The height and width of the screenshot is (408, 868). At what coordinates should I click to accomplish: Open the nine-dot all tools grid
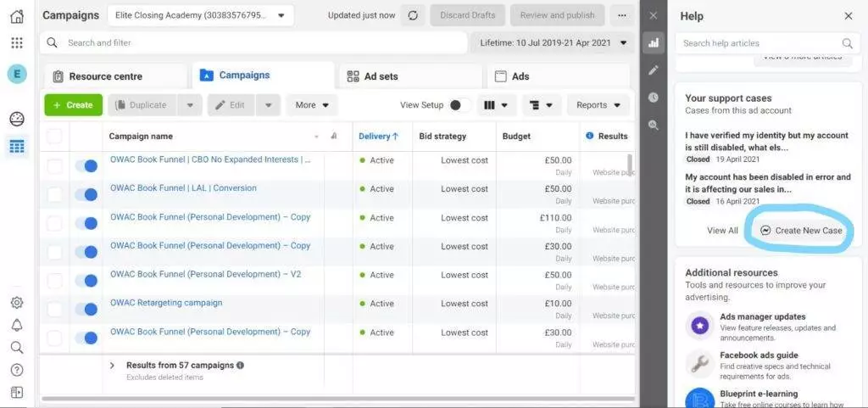pyautogui.click(x=17, y=43)
